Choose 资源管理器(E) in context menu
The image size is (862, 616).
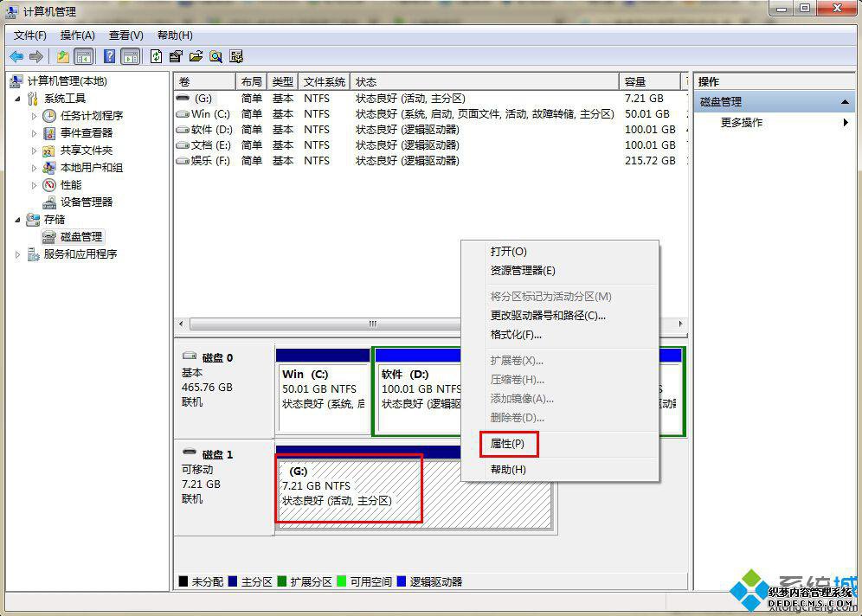(560, 270)
